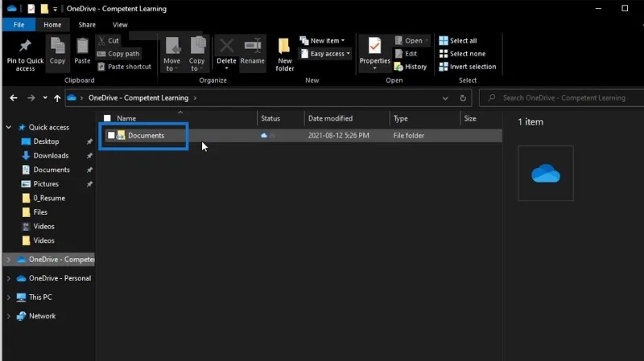Click the quick access toolbar new folder icon
The height and width of the screenshot is (361, 644).
click(44, 8)
